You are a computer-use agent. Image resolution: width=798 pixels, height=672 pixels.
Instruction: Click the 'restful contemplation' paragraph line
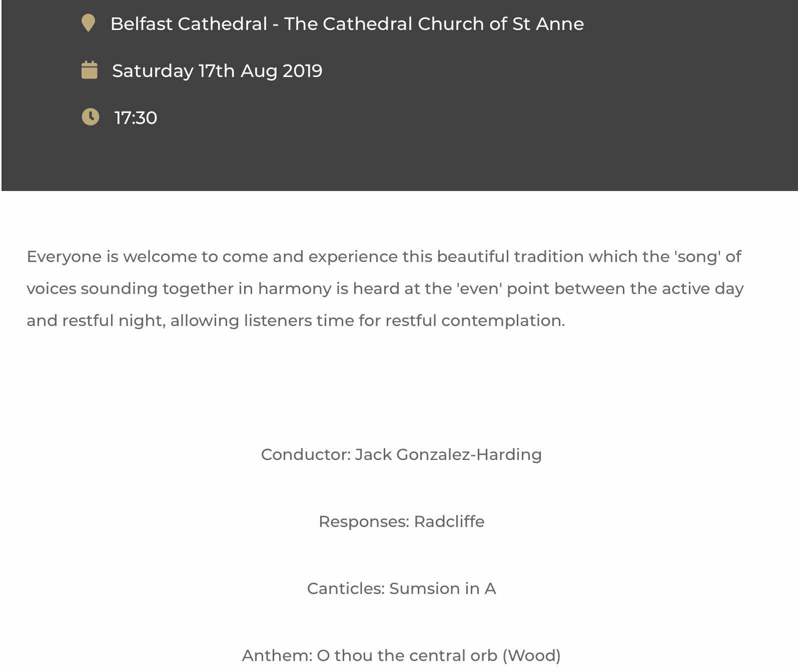[x=296, y=320]
